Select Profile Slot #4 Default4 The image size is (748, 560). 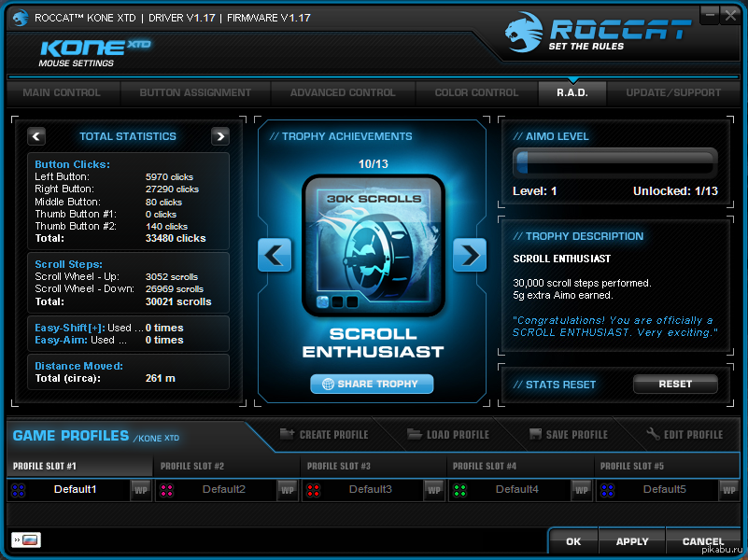click(516, 490)
